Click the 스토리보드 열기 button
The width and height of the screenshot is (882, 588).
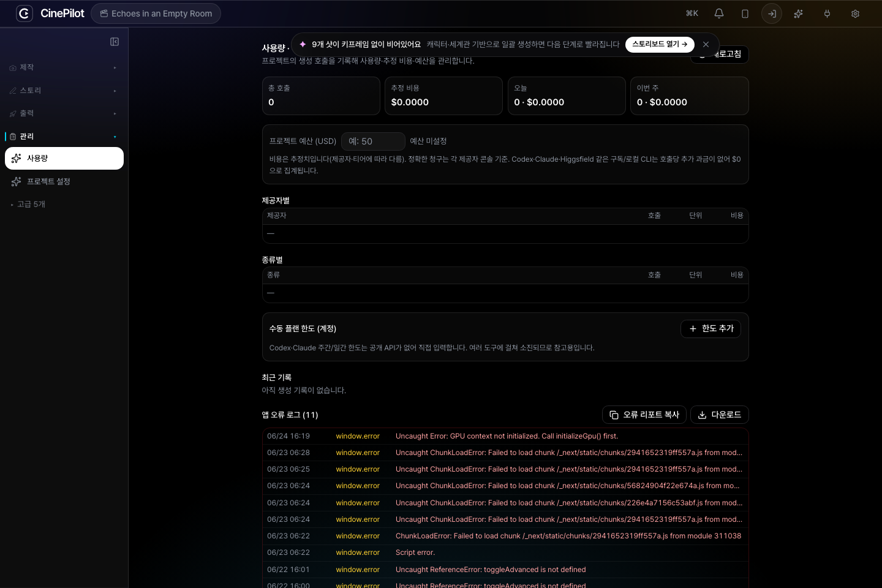(660, 44)
